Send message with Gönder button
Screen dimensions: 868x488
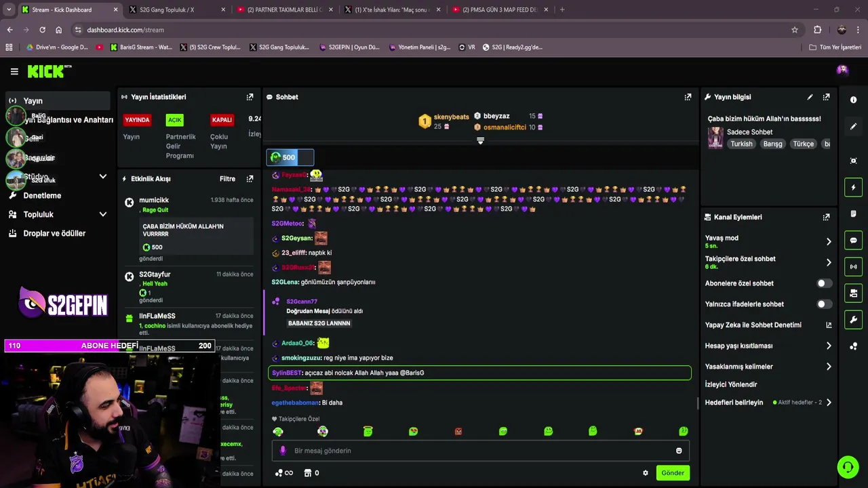point(673,473)
